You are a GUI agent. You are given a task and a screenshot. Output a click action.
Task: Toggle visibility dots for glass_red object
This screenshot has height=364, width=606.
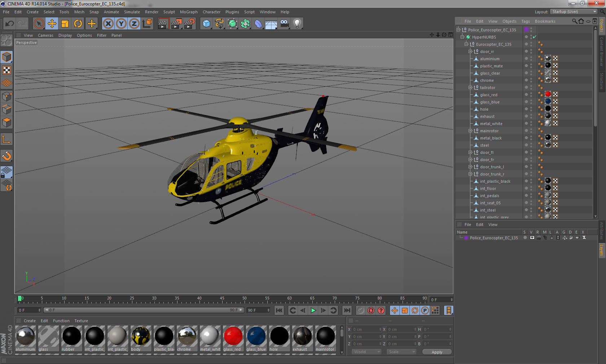[531, 94]
